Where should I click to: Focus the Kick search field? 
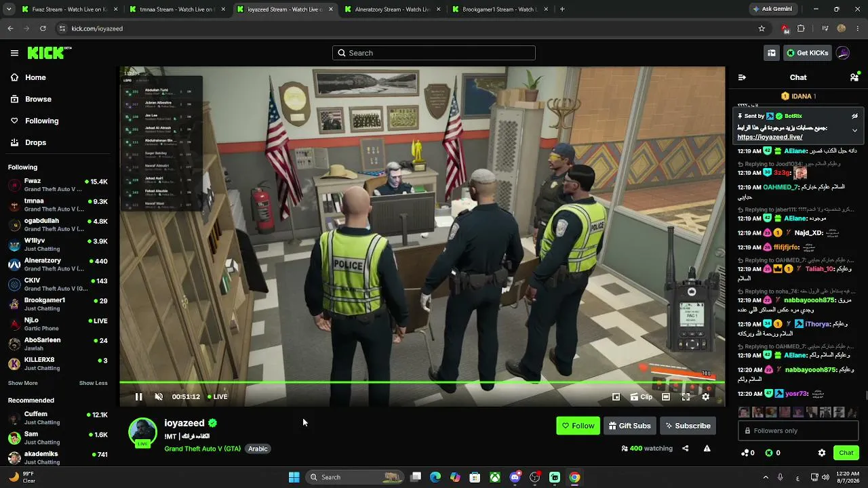(x=434, y=53)
